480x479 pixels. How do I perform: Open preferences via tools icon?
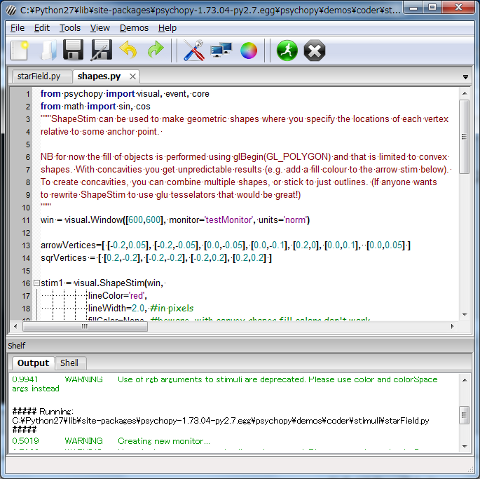194,50
